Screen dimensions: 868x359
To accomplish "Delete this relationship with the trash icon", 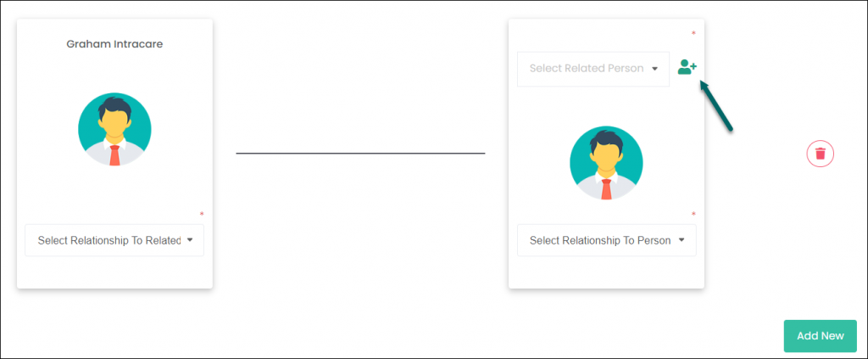I will coord(820,154).
